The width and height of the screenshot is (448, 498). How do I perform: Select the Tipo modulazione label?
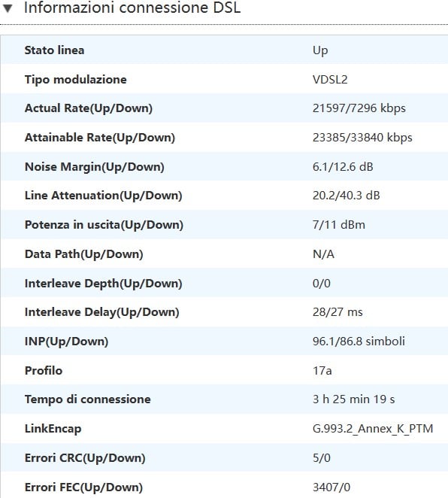point(75,80)
